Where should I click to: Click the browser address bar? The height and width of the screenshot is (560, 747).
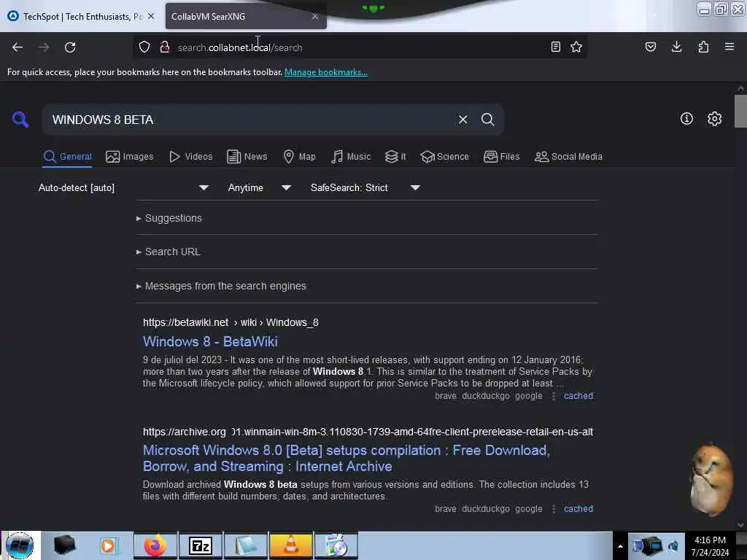pos(360,47)
